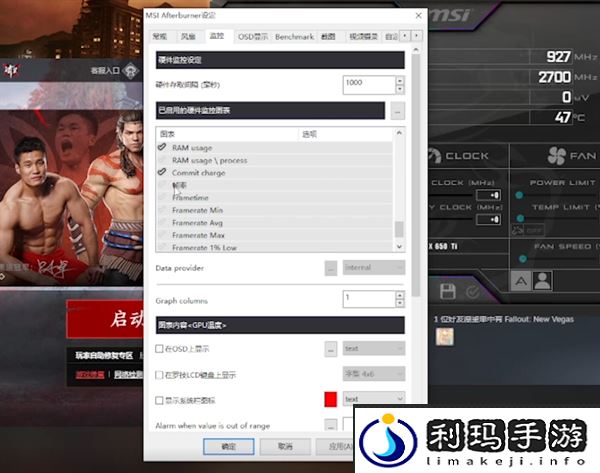Open the Benchmark tab

294,37
